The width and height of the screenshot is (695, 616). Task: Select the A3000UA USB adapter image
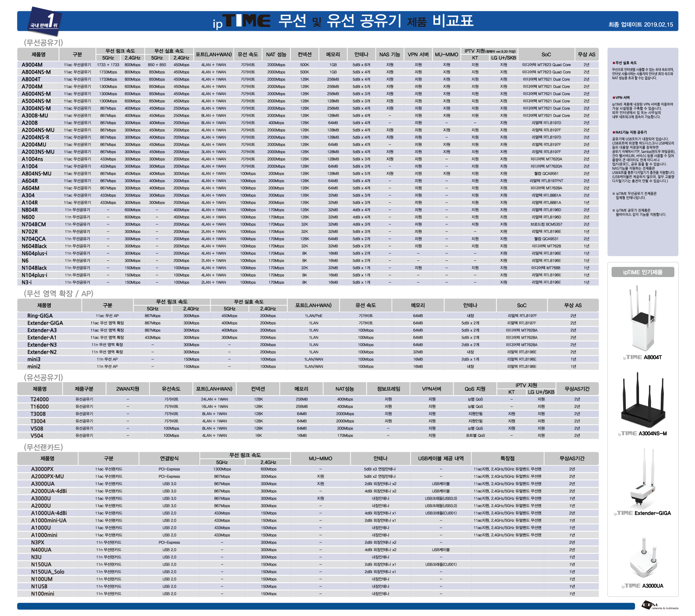click(x=643, y=558)
